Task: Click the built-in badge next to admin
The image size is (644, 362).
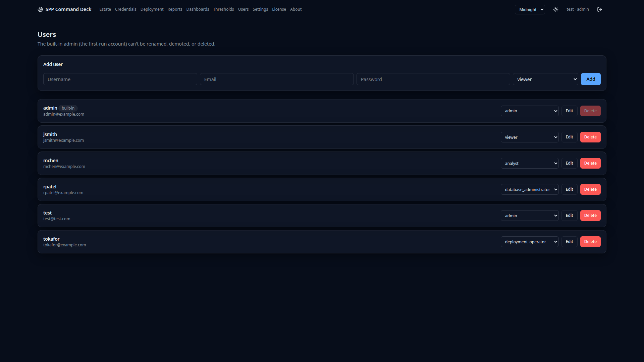Action: (68, 108)
